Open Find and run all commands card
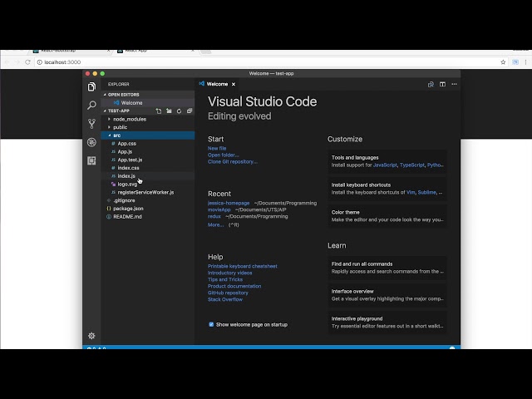 click(387, 268)
